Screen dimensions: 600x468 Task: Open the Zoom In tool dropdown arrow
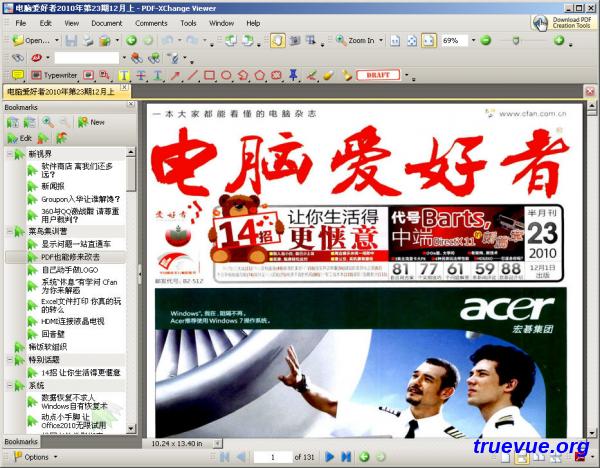pyautogui.click(x=381, y=40)
